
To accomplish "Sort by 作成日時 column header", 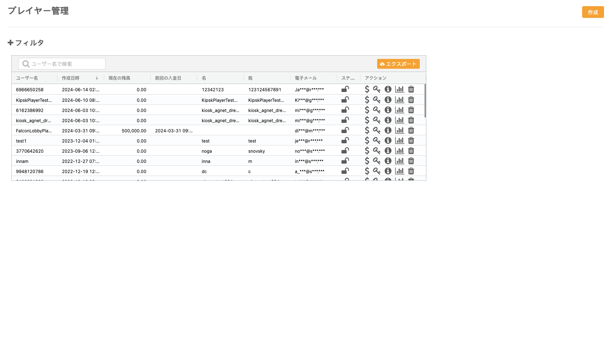I will [x=71, y=78].
